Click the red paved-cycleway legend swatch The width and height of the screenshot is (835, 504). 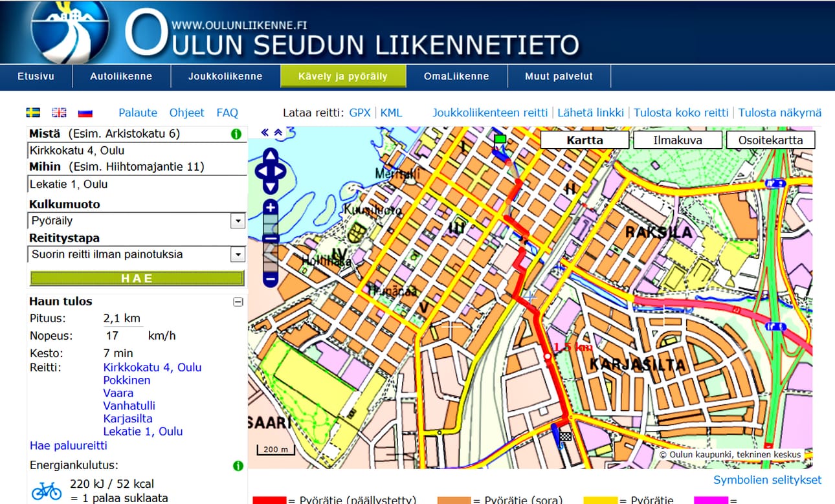[269, 500]
